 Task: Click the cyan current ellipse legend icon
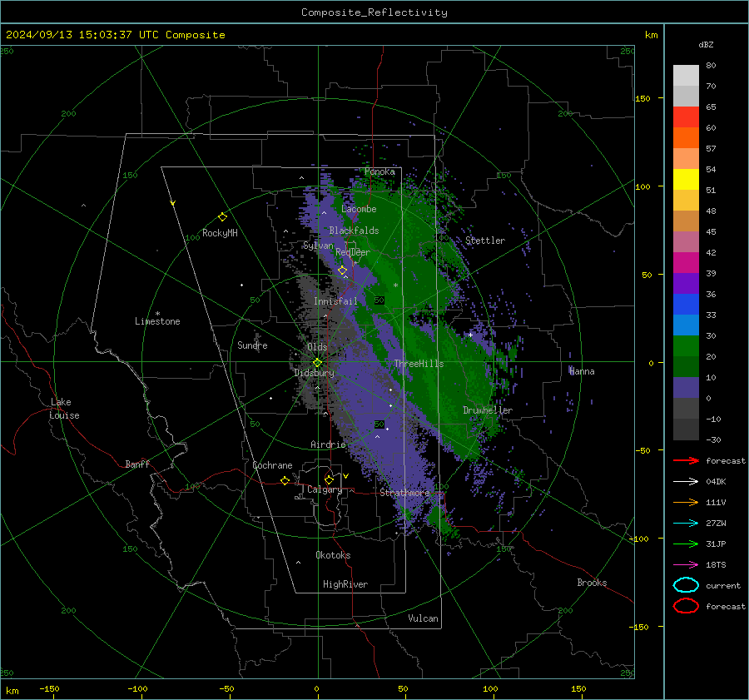[686, 585]
